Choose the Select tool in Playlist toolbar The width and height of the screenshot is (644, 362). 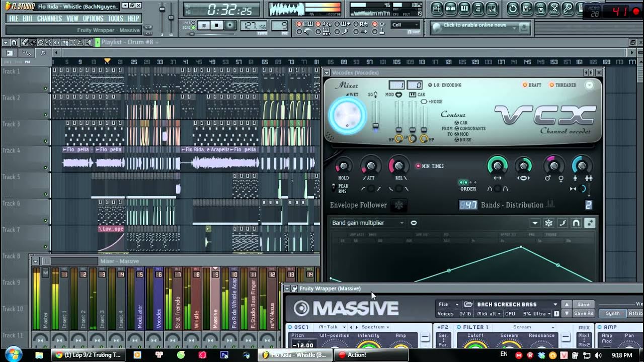click(72, 42)
